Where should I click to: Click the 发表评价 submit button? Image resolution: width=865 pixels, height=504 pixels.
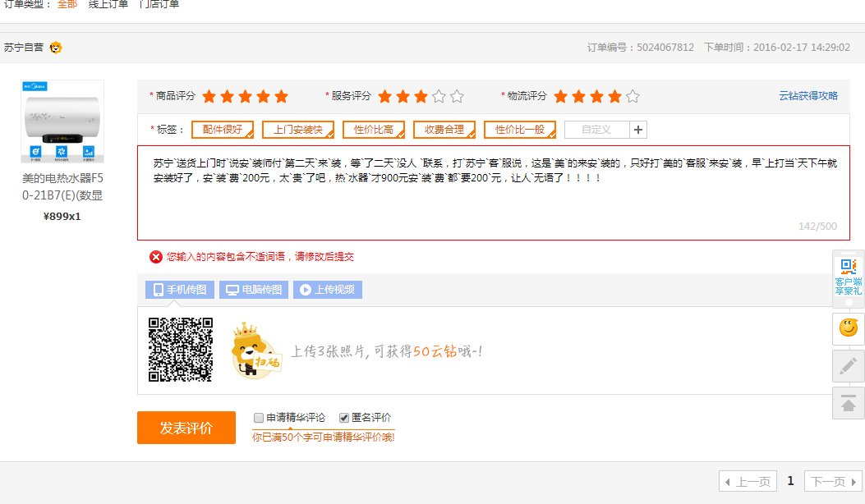point(186,428)
